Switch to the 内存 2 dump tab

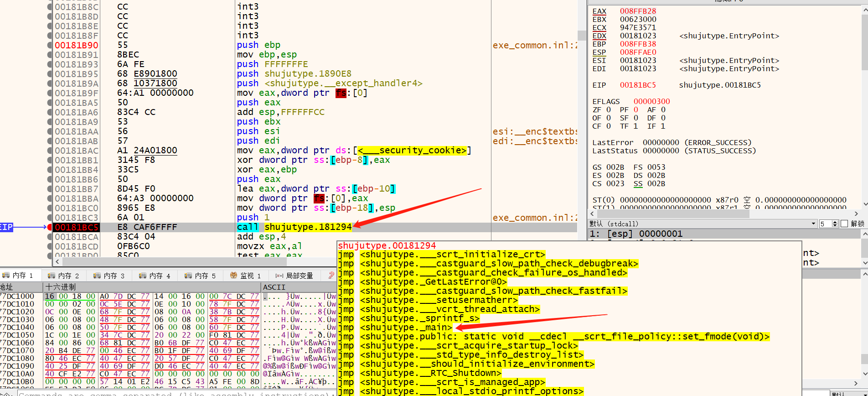pyautogui.click(x=64, y=276)
